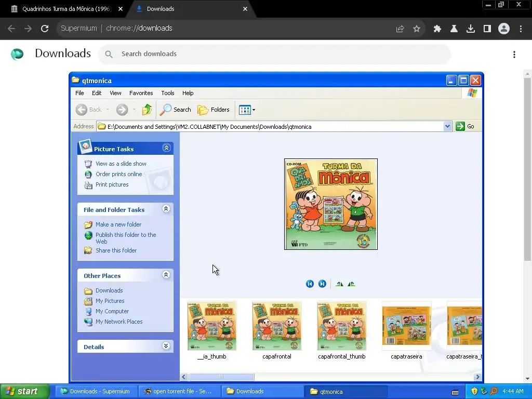Viewport: 532px width, 399px height.
Task: Click the filmstrip horizontal scrollbar thumb
Action: point(221,377)
